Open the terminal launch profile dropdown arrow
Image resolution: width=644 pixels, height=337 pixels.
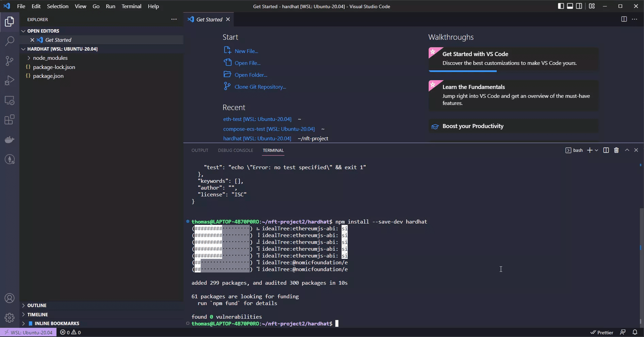pyautogui.click(x=596, y=150)
